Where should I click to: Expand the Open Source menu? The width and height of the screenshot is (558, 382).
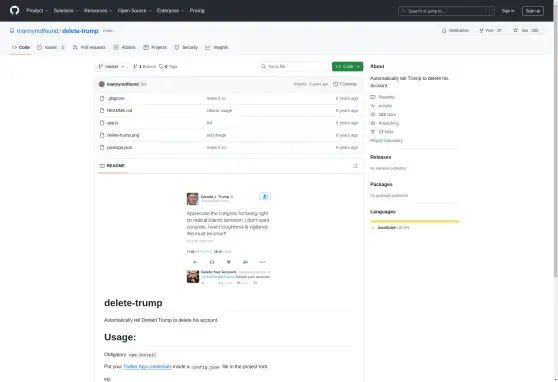click(x=135, y=11)
